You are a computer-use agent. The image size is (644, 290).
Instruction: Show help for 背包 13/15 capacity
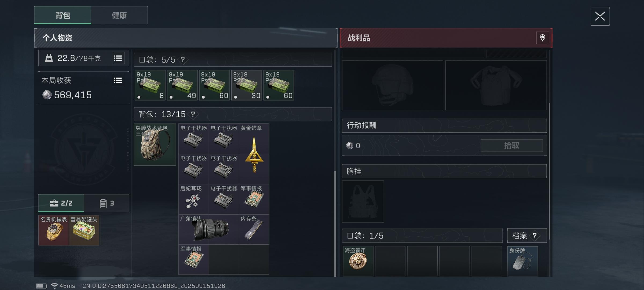coord(193,114)
